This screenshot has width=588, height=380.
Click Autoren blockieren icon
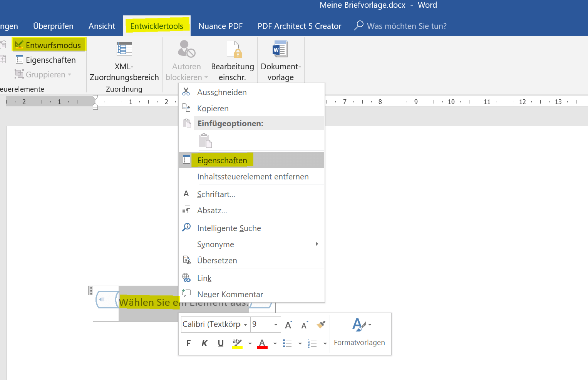[186, 49]
